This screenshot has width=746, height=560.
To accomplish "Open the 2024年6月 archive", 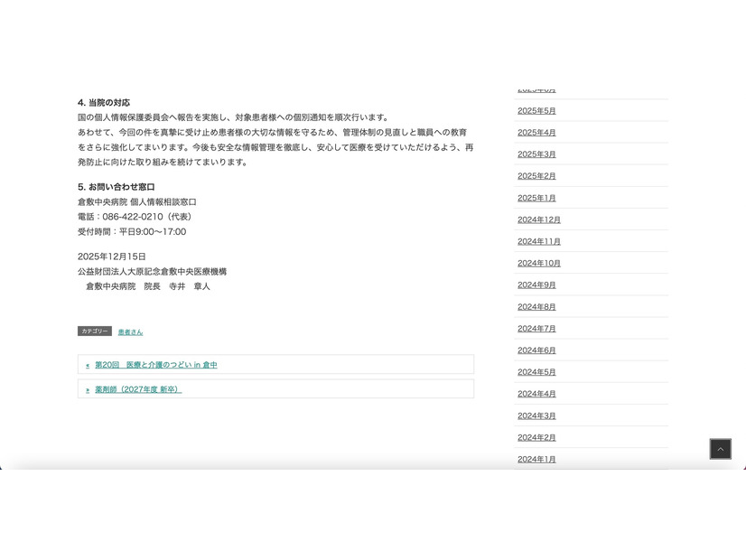I will (x=536, y=350).
